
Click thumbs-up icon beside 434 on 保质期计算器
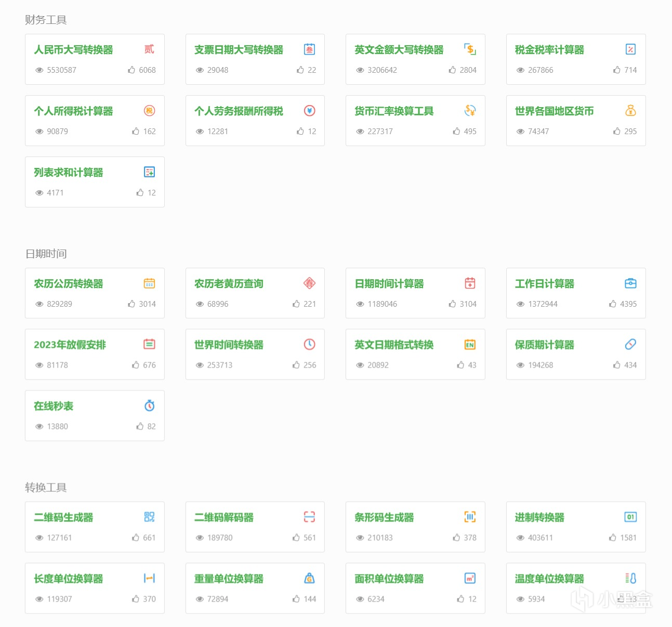pos(617,365)
